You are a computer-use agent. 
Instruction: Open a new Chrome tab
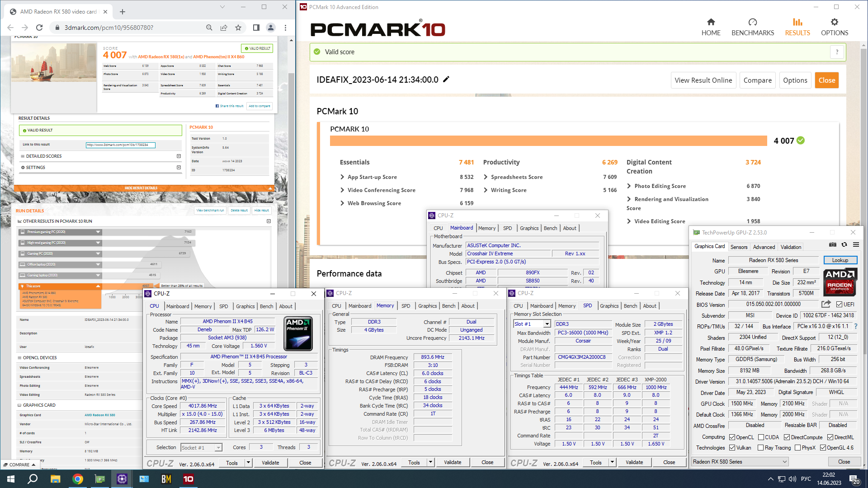(123, 12)
